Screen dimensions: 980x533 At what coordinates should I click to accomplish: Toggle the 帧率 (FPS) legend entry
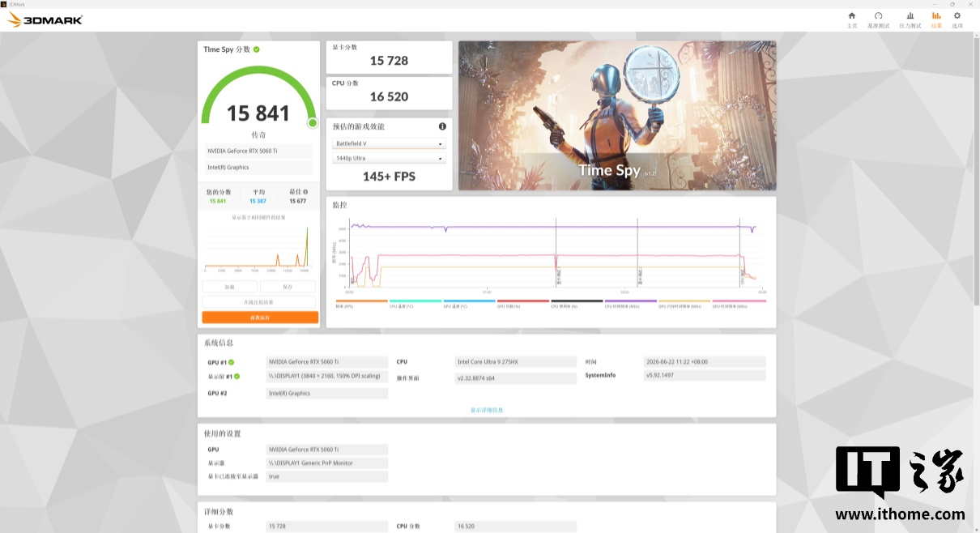[x=361, y=304]
